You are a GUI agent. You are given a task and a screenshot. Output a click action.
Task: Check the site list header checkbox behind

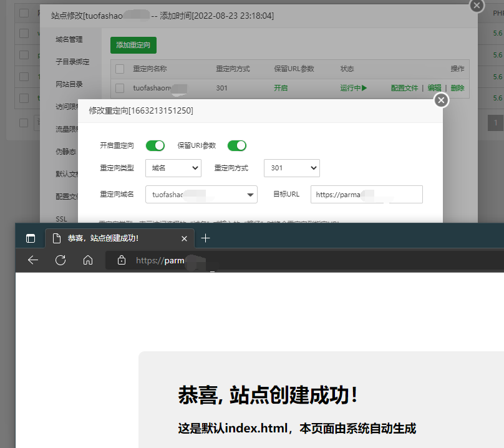(24, 13)
